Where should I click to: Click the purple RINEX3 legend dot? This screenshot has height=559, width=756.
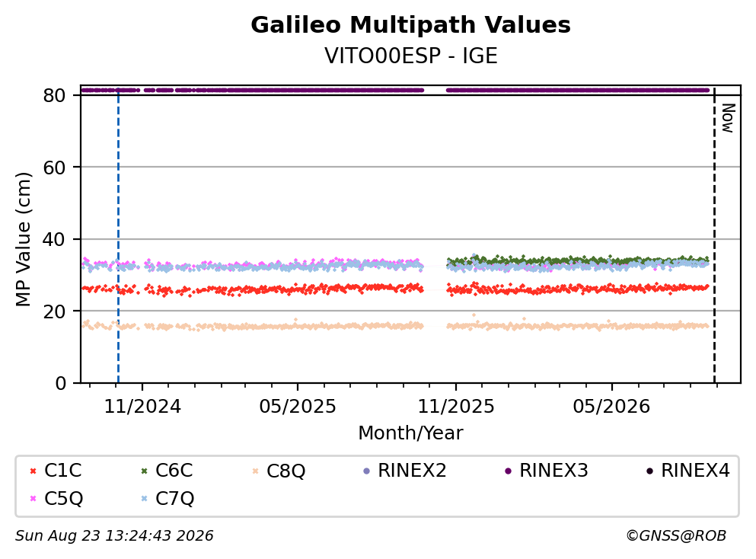point(508,471)
